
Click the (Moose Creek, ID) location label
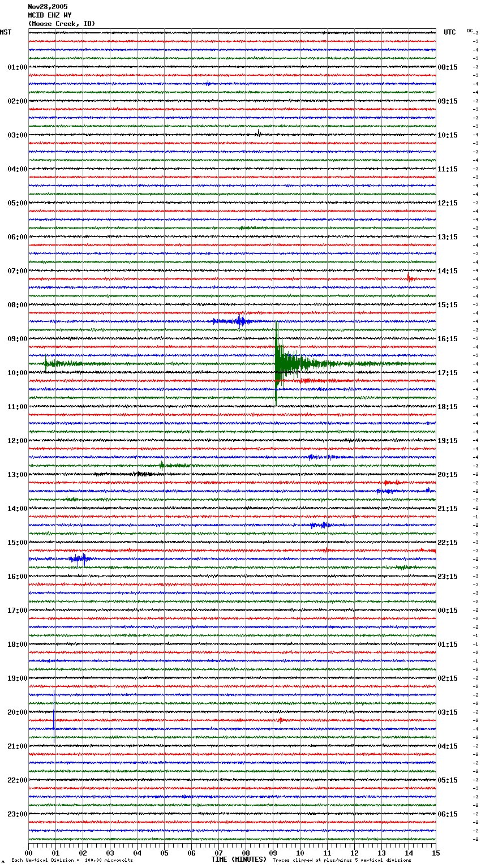[62, 24]
